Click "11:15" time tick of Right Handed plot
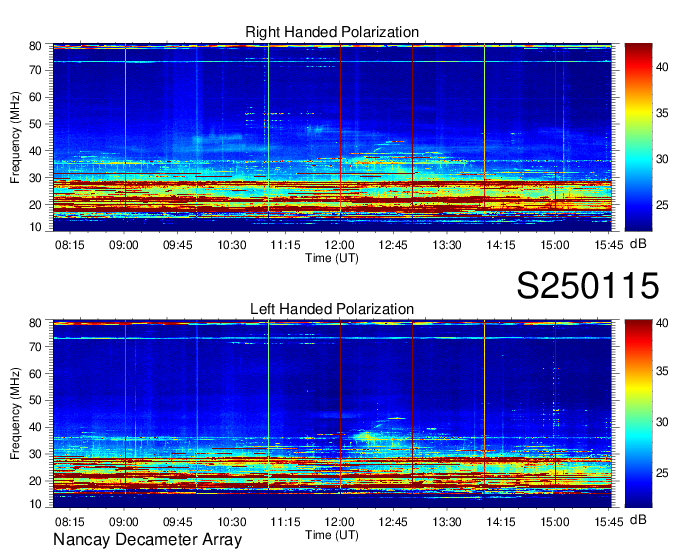Screen dimensions: 680x552 click(285, 245)
